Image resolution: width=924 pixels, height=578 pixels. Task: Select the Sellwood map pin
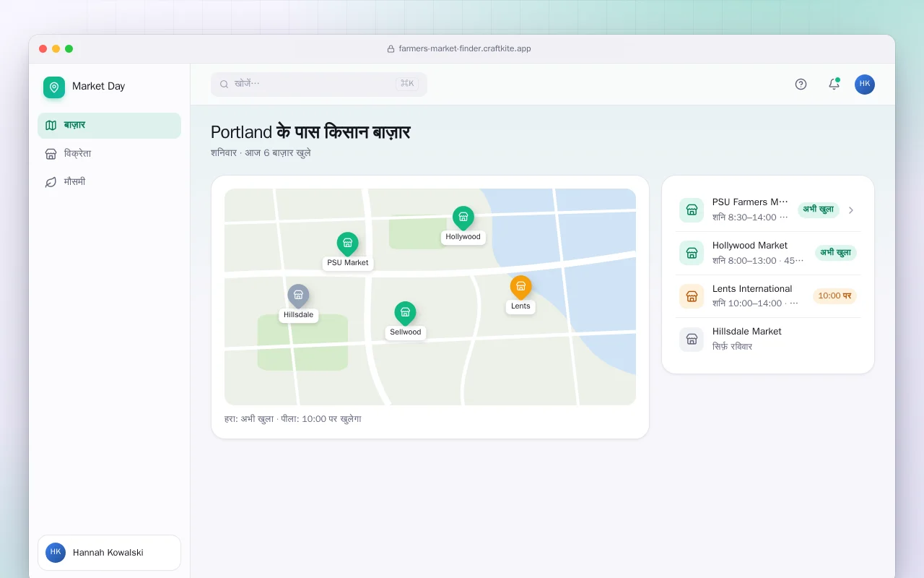405,314
